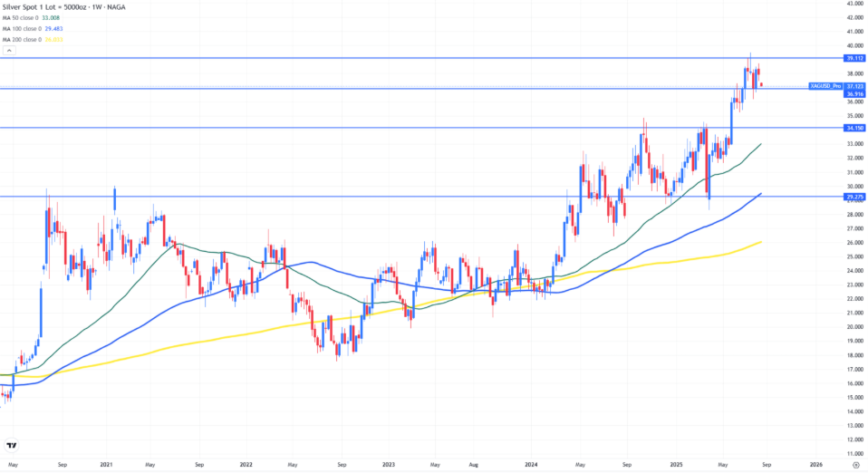Click the 15.000 price axis label
868x473 pixels.
tap(854, 398)
